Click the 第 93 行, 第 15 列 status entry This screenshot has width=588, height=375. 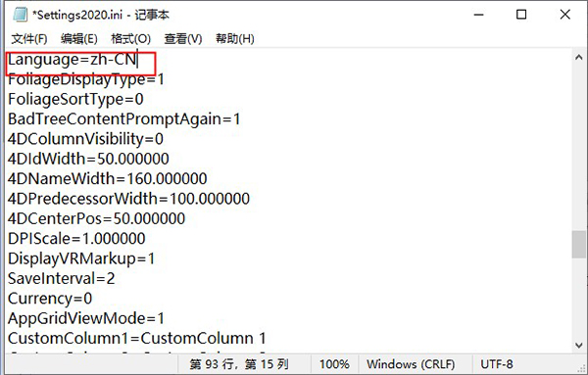coord(239,364)
